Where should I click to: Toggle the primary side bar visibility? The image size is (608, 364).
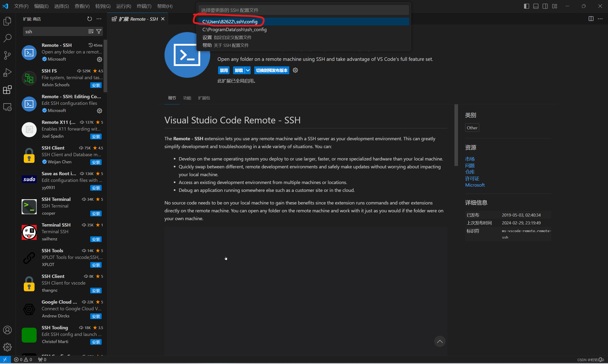click(527, 6)
